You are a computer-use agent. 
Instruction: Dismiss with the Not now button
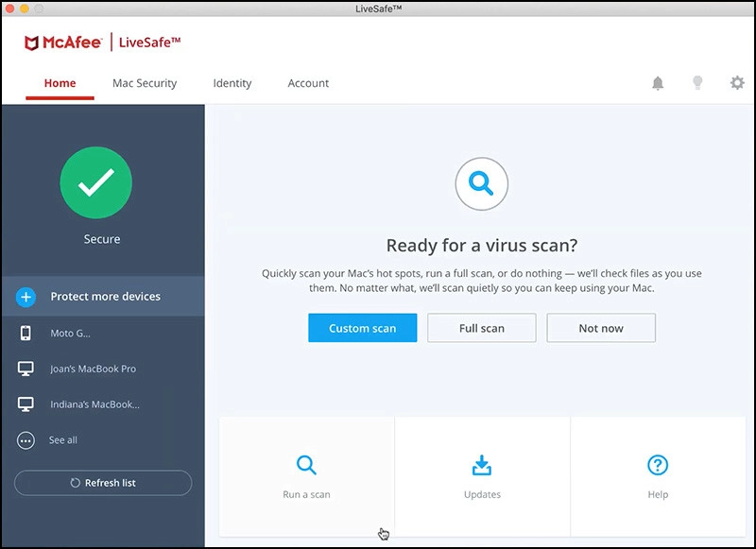[x=601, y=328]
